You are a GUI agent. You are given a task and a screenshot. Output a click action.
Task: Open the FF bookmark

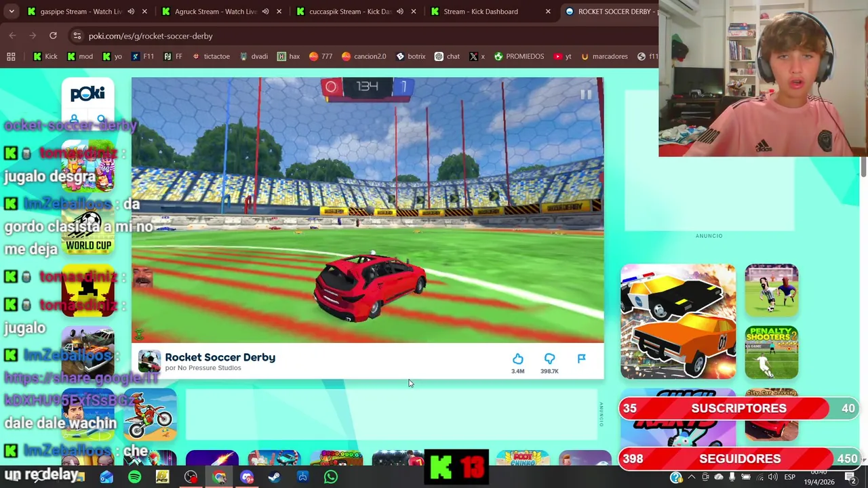click(x=173, y=56)
